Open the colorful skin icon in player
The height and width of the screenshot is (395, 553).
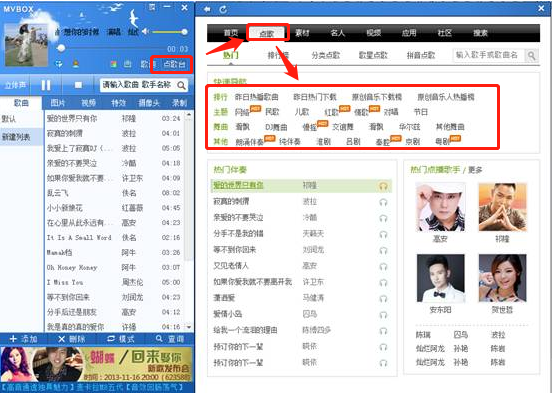114,64
